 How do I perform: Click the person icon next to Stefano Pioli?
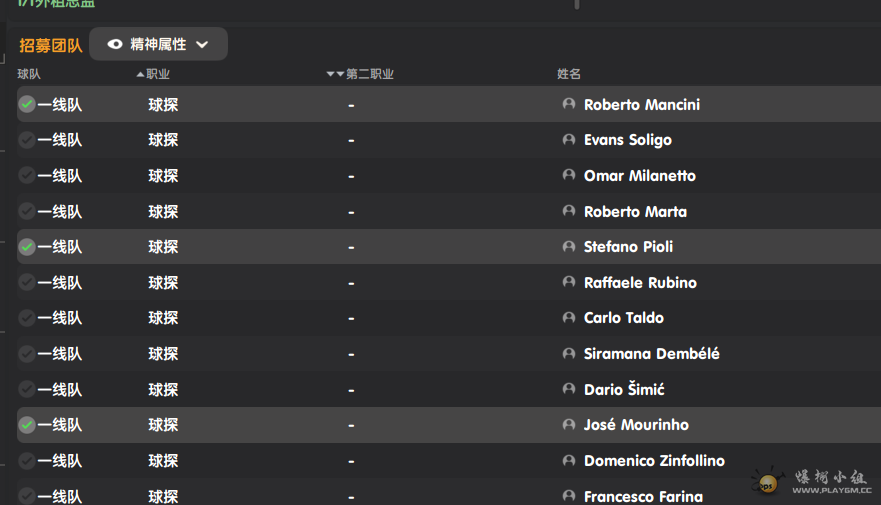coord(569,246)
